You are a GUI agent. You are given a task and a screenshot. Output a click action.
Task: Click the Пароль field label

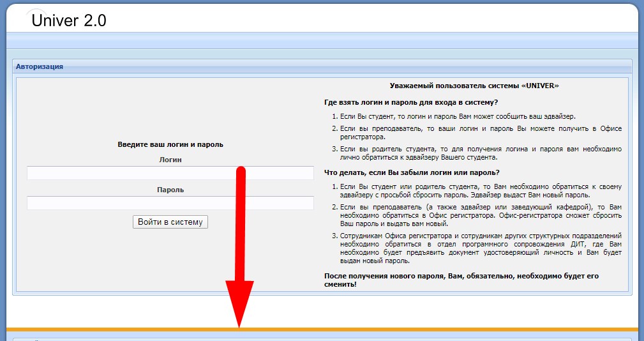click(x=170, y=190)
